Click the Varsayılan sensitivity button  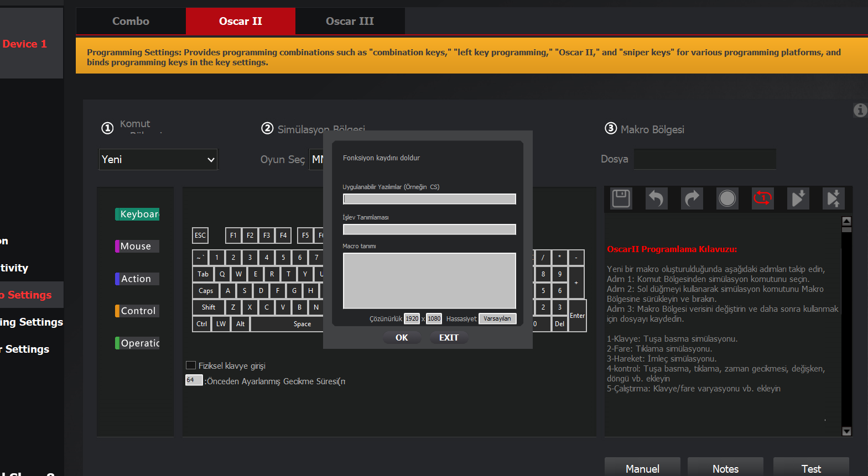pos(497,318)
